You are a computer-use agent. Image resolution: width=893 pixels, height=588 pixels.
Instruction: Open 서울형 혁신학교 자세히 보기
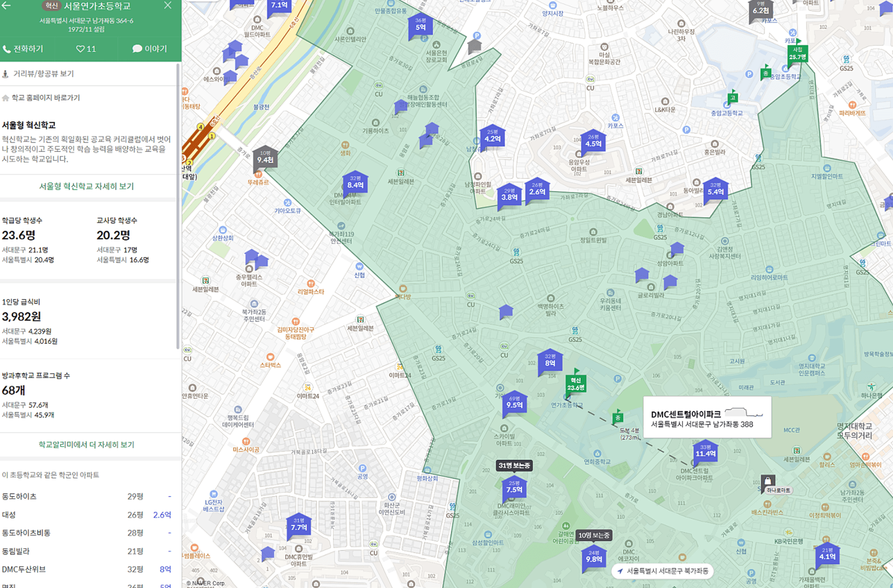87,186
